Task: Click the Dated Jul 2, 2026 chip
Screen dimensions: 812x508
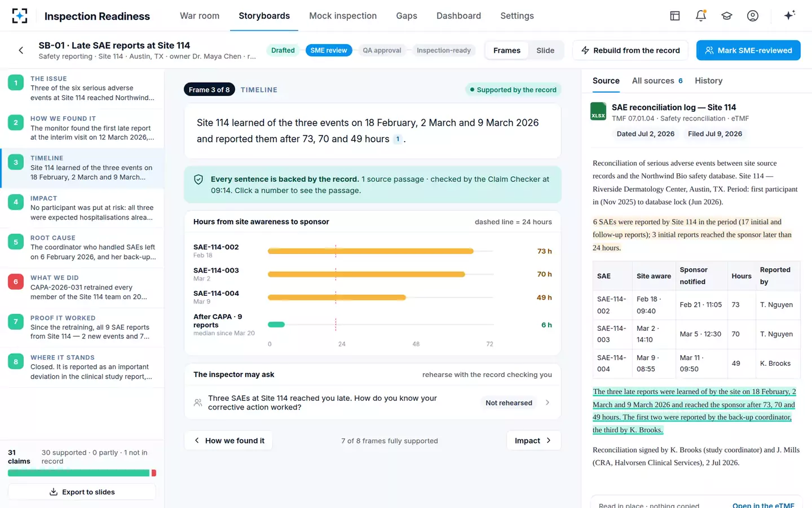Action: coord(646,134)
